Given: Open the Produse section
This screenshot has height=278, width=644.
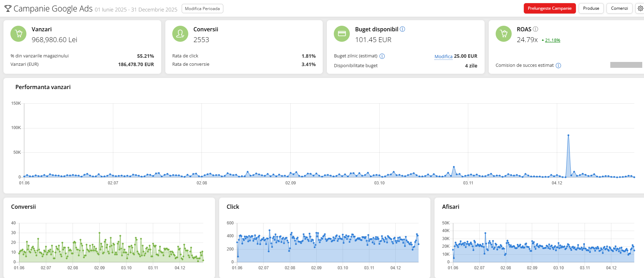Looking at the screenshot, I should click(x=591, y=8).
